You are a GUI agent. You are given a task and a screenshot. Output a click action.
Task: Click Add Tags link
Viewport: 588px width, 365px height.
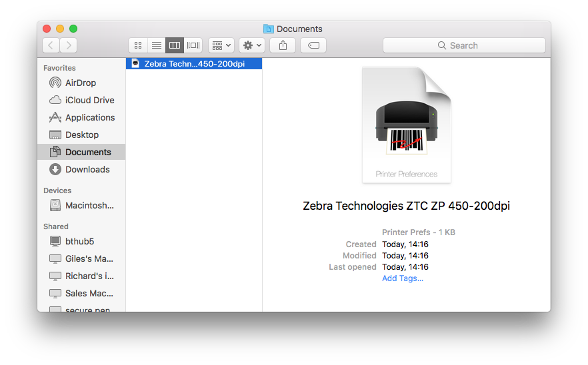(403, 278)
